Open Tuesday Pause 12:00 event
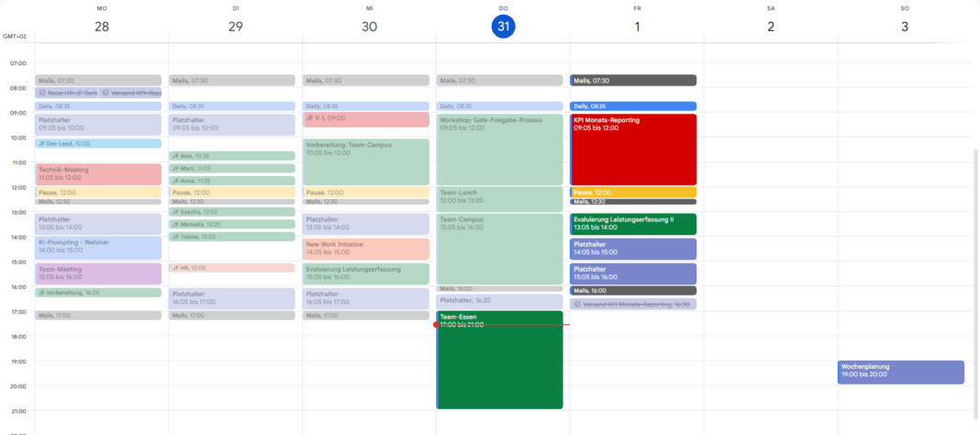Screen dimensions: 980x435 pos(232,193)
